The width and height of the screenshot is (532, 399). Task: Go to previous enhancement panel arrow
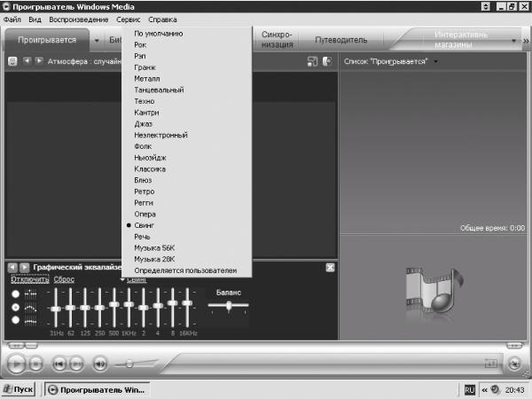(x=12, y=267)
